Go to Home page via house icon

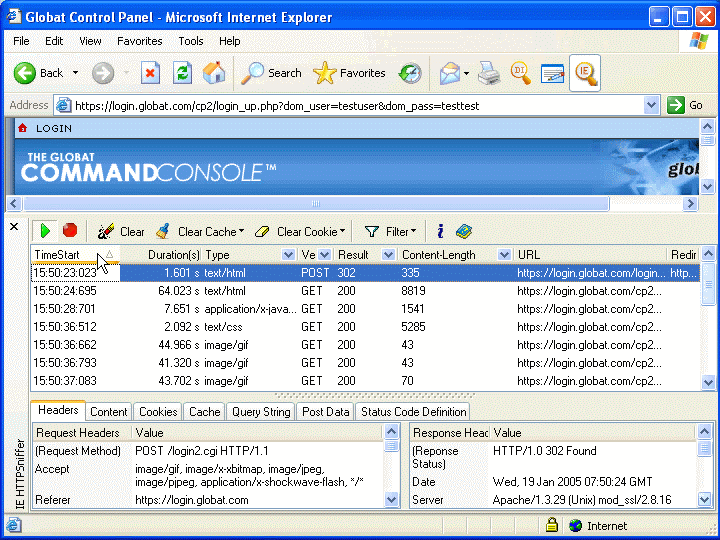[x=214, y=73]
